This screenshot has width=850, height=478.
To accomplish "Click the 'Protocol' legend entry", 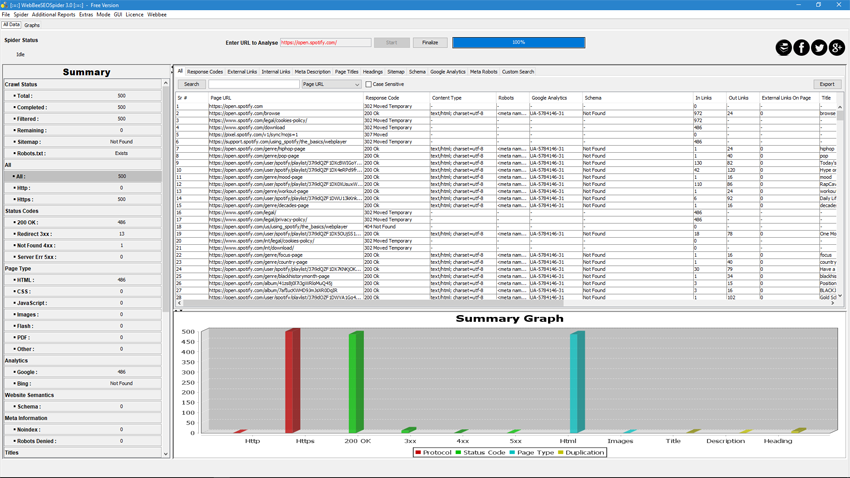I will pyautogui.click(x=434, y=453).
